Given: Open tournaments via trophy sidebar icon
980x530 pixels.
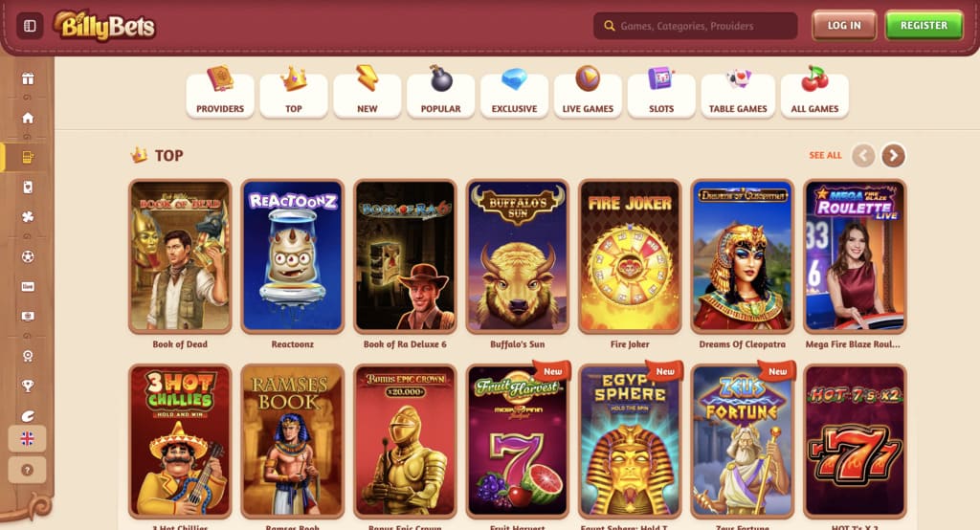Looking at the screenshot, I should tap(28, 386).
